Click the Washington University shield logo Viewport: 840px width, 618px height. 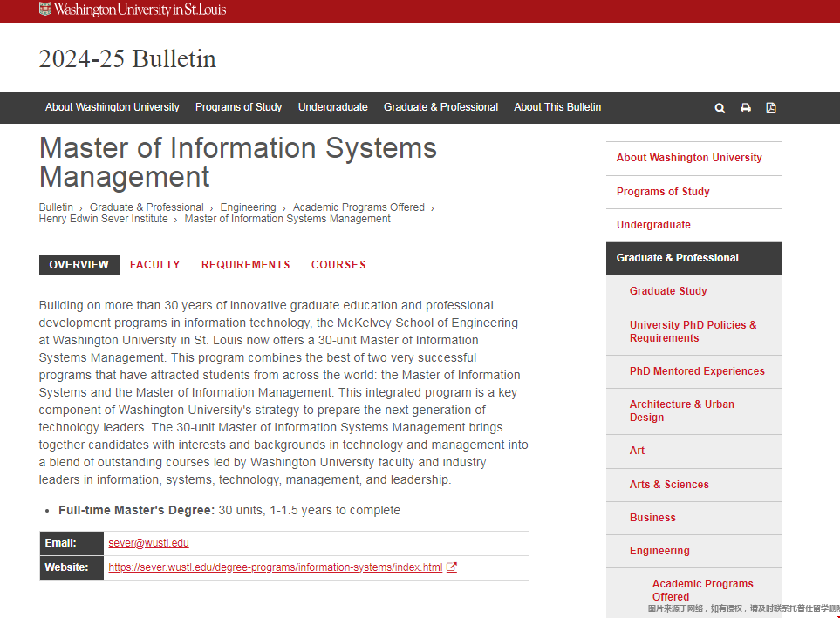pos(45,9)
